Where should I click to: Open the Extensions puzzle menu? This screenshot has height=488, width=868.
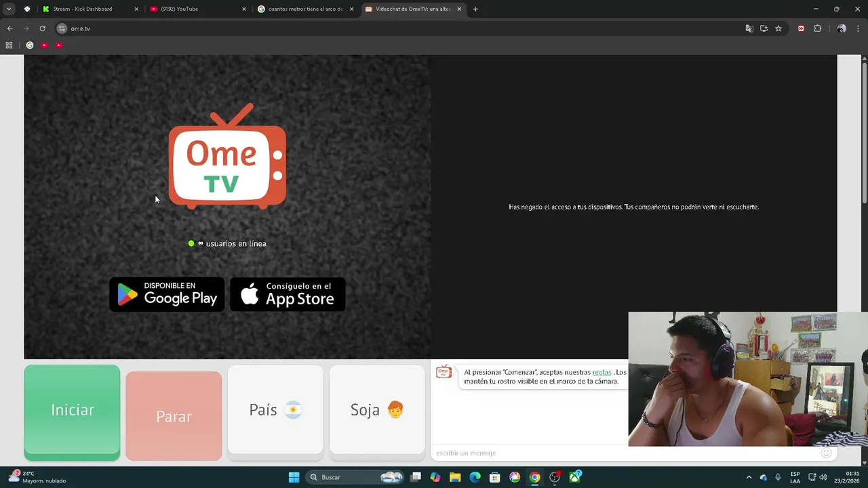pos(817,28)
